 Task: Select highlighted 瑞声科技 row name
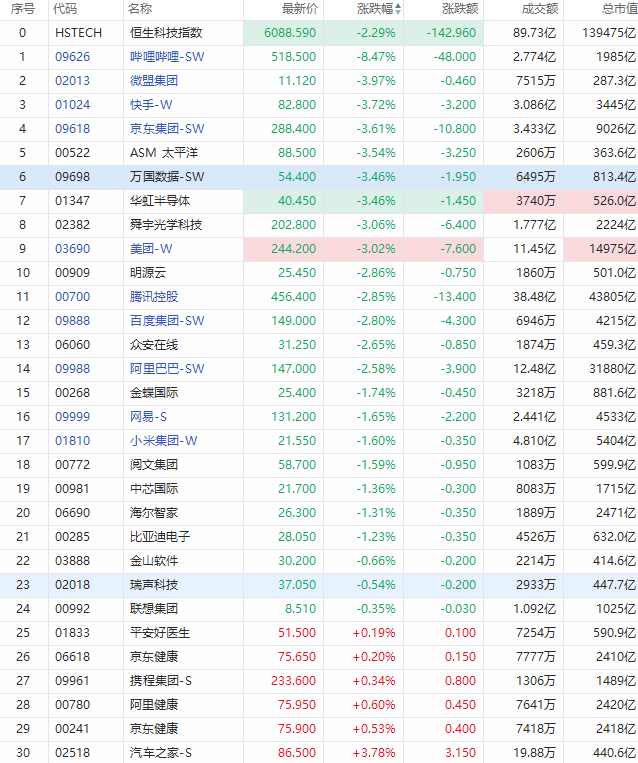click(154, 585)
